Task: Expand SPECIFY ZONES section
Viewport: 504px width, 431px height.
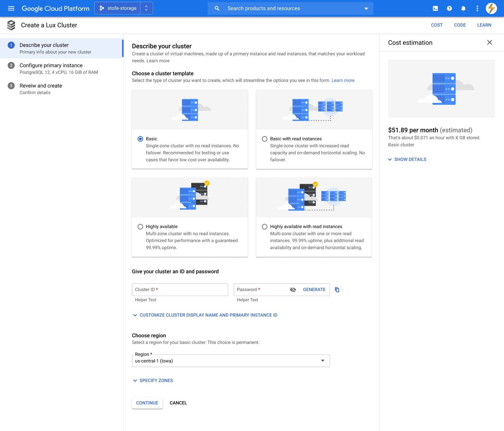Action: [153, 381]
